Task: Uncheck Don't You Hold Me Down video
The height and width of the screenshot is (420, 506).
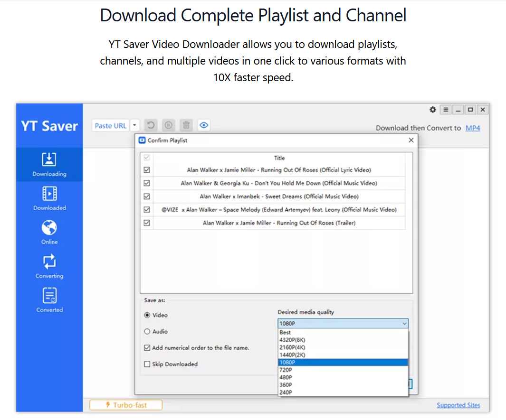Action: tap(147, 183)
